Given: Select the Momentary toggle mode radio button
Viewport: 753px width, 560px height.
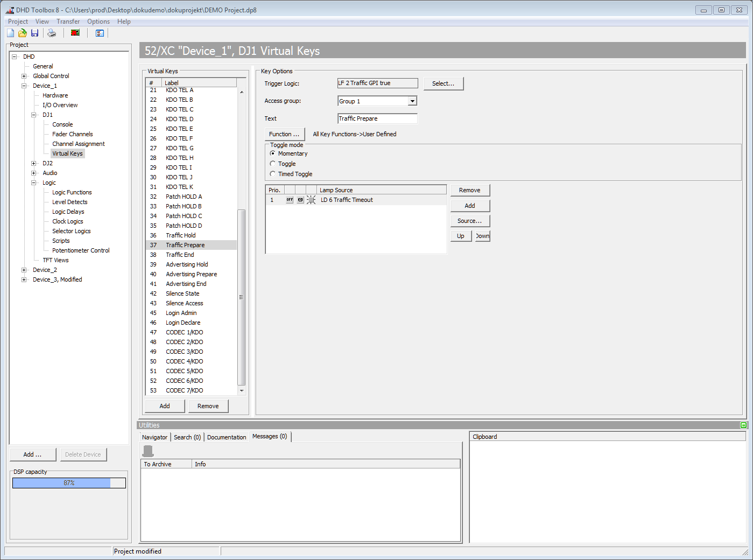Looking at the screenshot, I should (273, 153).
